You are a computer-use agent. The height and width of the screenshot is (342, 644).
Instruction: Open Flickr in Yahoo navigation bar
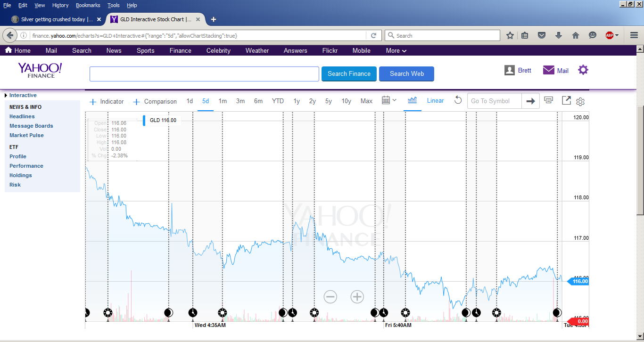coord(330,50)
